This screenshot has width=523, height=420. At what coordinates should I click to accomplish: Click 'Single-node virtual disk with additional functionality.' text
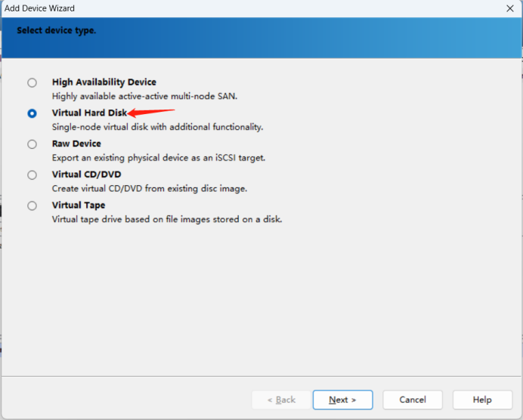[x=157, y=127]
